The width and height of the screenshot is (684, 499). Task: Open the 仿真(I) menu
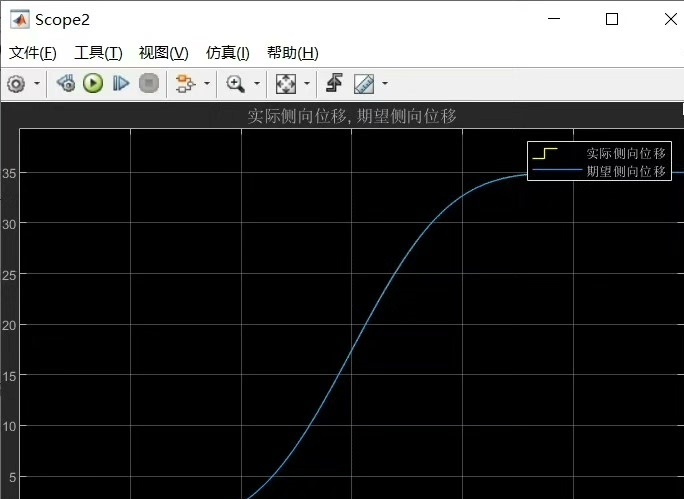(228, 53)
